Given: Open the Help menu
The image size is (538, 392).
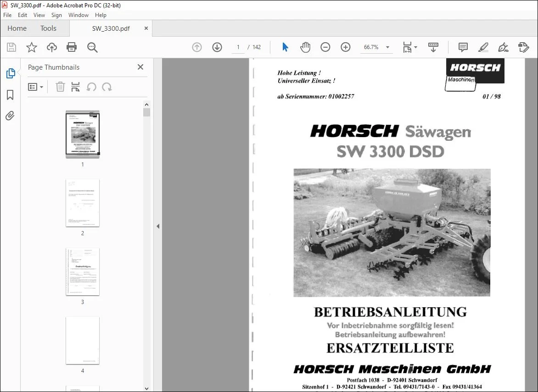Looking at the screenshot, I should [x=101, y=15].
